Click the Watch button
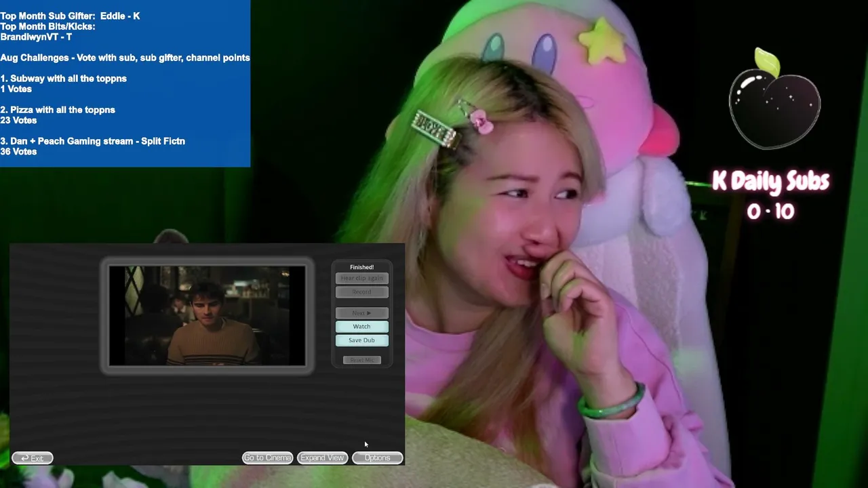The image size is (868, 488). [x=361, y=327]
